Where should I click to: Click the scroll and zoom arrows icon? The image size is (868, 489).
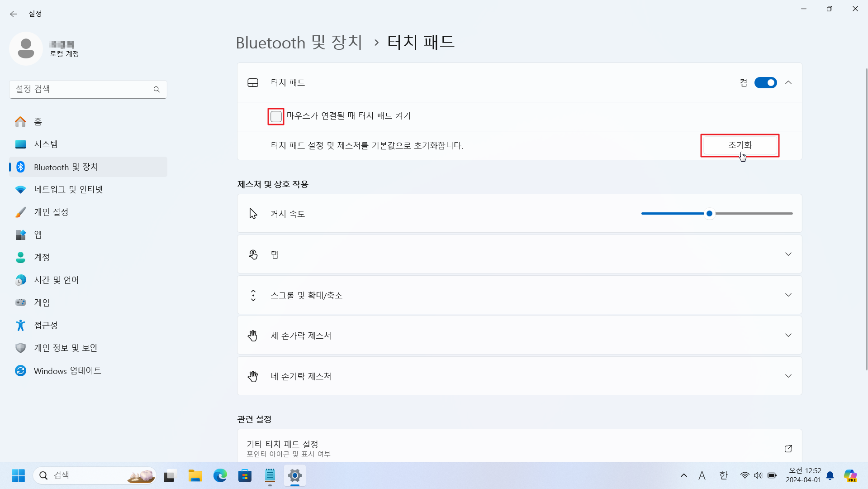point(253,295)
